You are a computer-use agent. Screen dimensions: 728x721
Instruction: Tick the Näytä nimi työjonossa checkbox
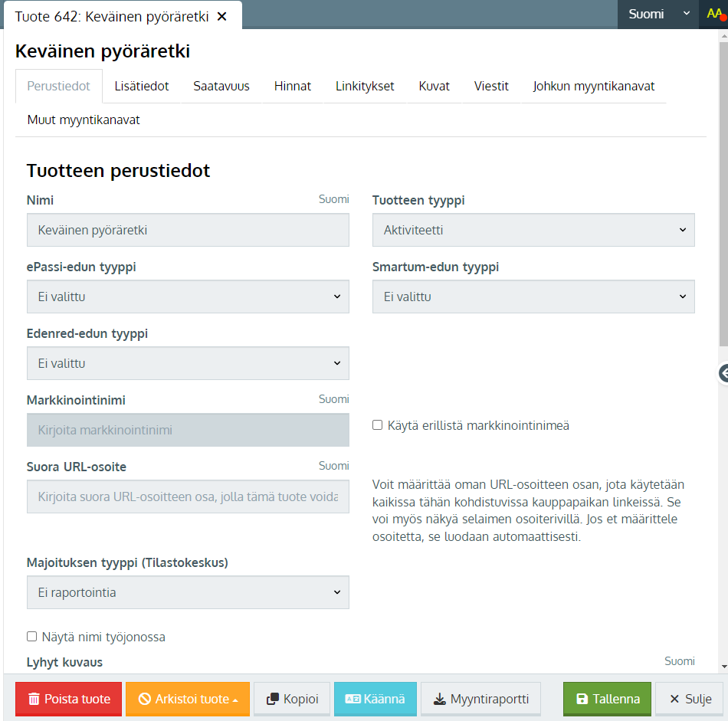pyautogui.click(x=31, y=637)
